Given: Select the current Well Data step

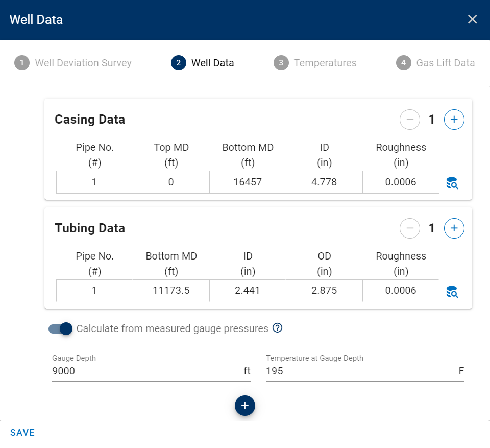Looking at the screenshot, I should (203, 63).
